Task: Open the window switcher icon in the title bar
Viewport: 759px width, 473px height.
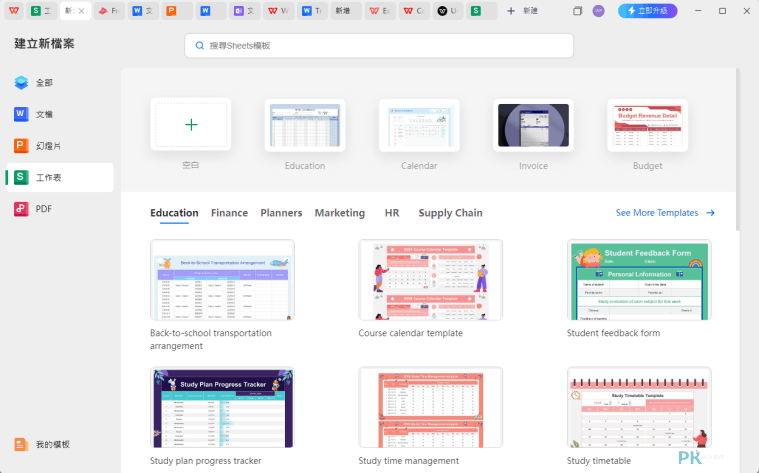Action: [577, 11]
